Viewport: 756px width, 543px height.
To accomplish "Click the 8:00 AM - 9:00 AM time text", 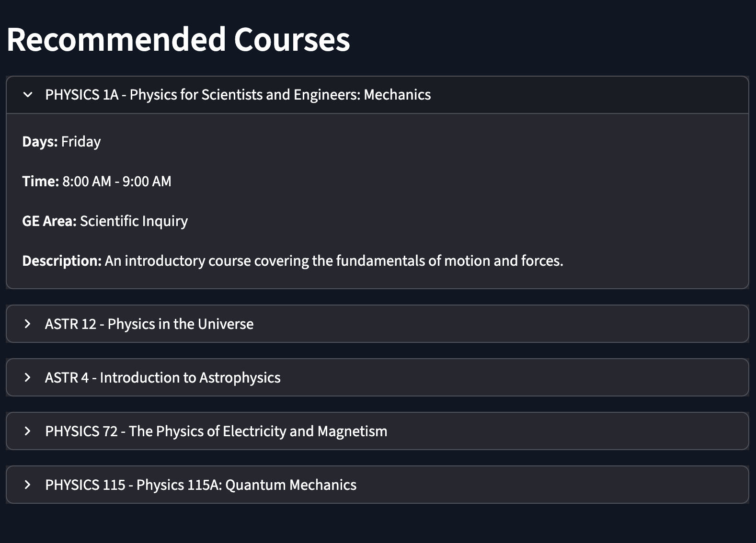I will 117,181.
